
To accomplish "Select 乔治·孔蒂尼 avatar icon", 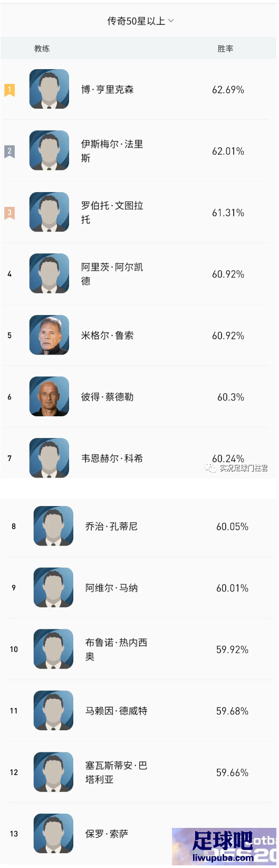I will [53, 526].
